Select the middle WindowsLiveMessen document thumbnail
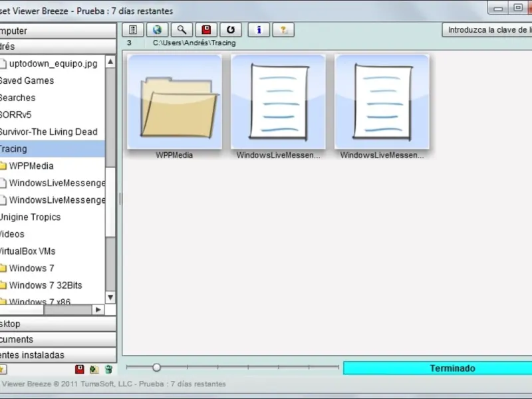The width and height of the screenshot is (532, 399). click(278, 102)
